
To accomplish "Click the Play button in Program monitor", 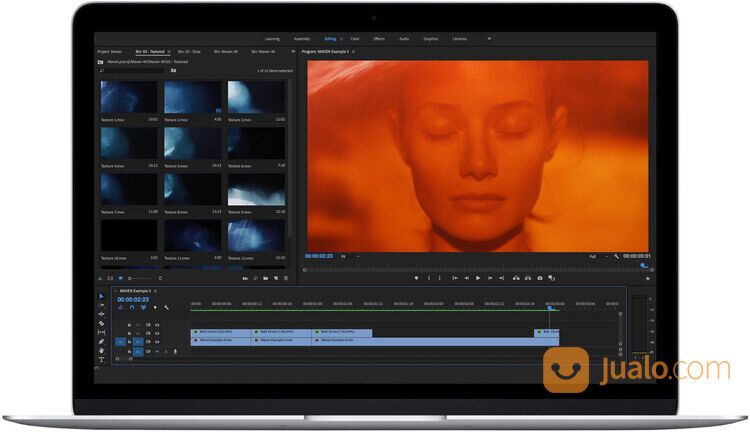I will coord(478,277).
